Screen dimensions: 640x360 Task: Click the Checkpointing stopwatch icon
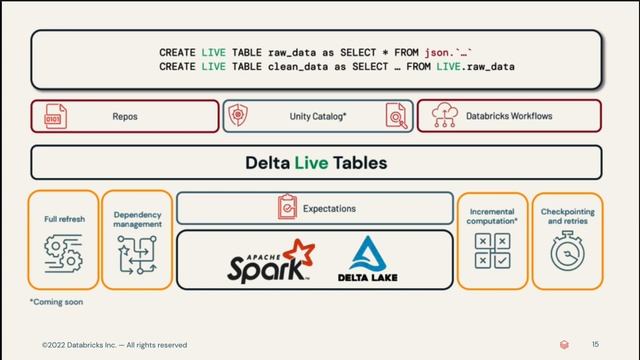point(567,251)
